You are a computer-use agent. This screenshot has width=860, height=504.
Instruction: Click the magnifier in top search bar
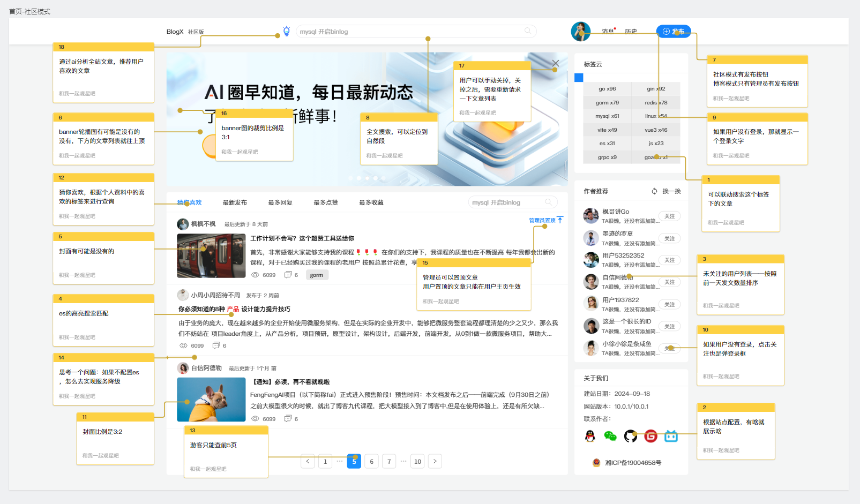click(x=528, y=31)
